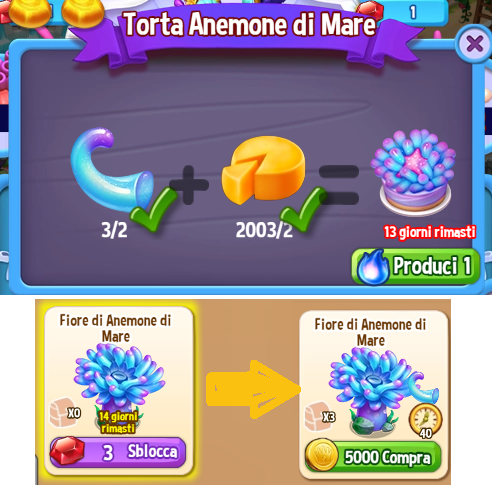The height and width of the screenshot is (492, 492).
Task: Close the Torta Anemone di Mare dialog
Action: 474,44
